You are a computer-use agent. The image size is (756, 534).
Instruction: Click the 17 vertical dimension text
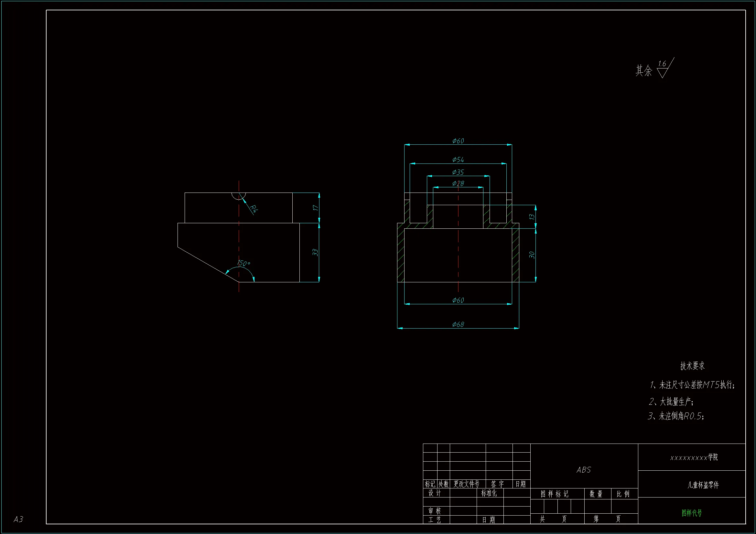click(315, 208)
